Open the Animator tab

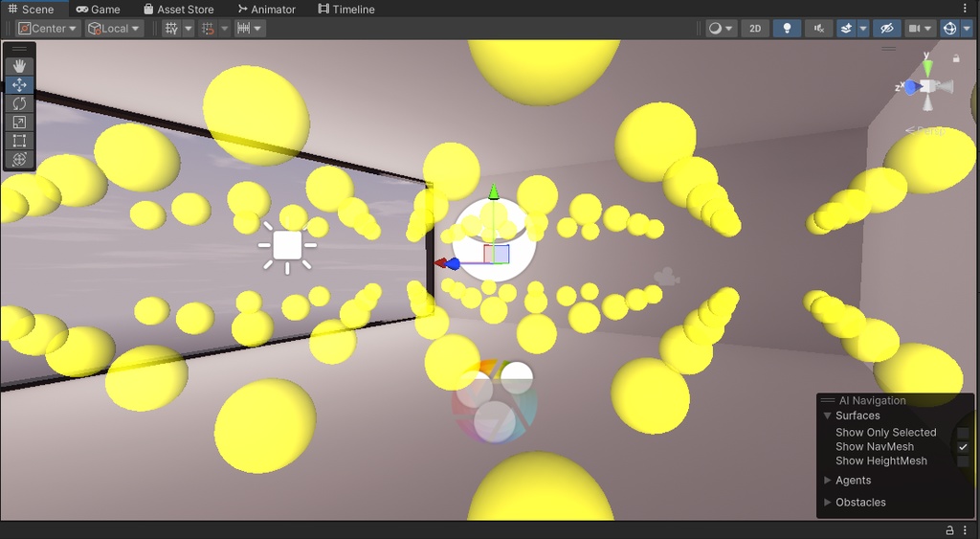click(x=267, y=10)
